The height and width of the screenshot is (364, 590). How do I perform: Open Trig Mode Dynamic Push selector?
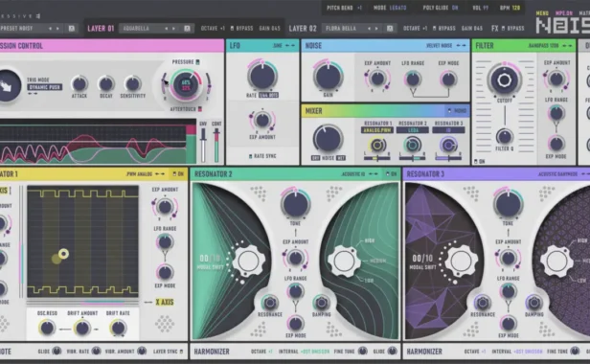coord(44,87)
